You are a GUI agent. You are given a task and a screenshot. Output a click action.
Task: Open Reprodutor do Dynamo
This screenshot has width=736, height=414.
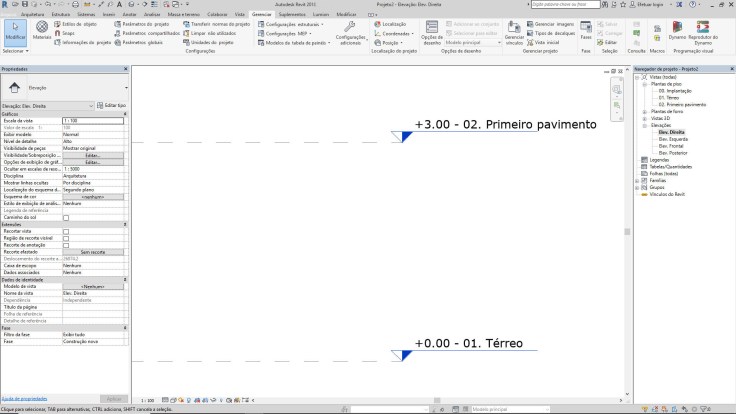pyautogui.click(x=704, y=30)
